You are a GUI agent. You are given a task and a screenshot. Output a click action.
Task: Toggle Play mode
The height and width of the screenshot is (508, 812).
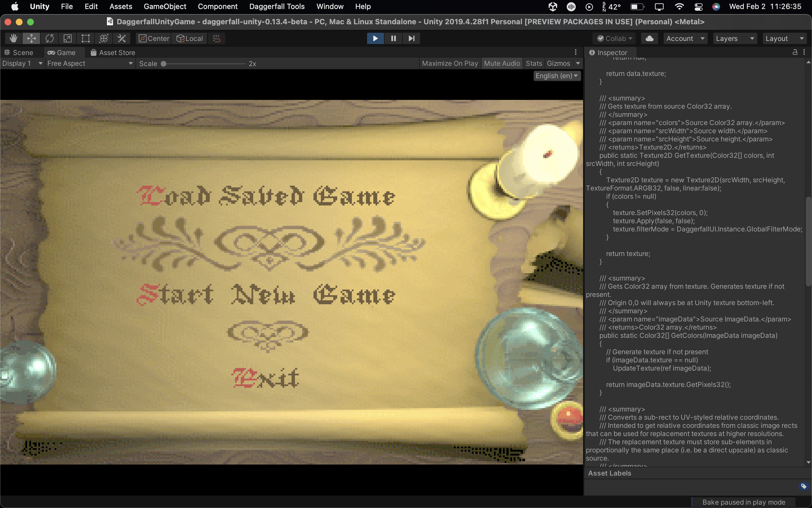point(375,38)
